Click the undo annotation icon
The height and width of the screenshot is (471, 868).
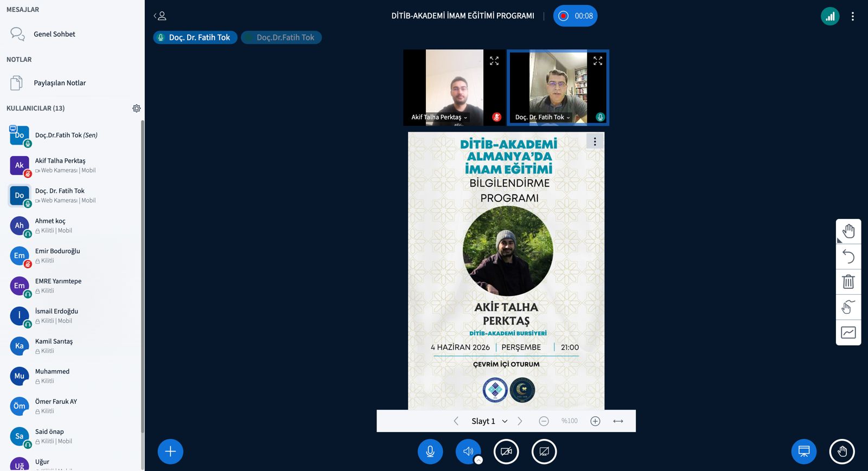click(x=848, y=256)
